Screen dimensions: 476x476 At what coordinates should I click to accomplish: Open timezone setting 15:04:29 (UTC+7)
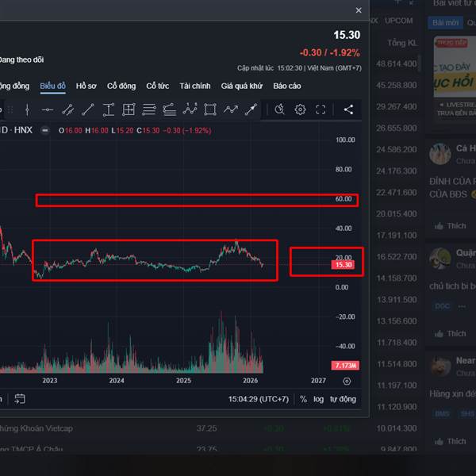click(259, 399)
